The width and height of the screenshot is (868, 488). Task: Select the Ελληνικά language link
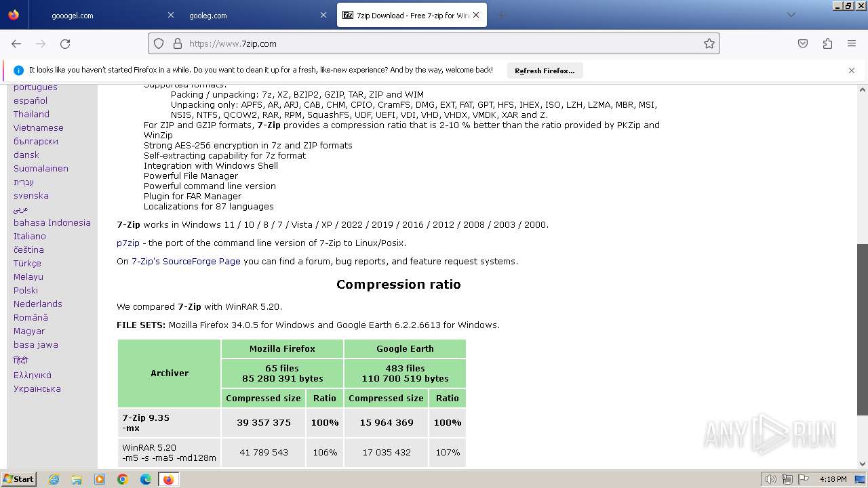coord(33,375)
